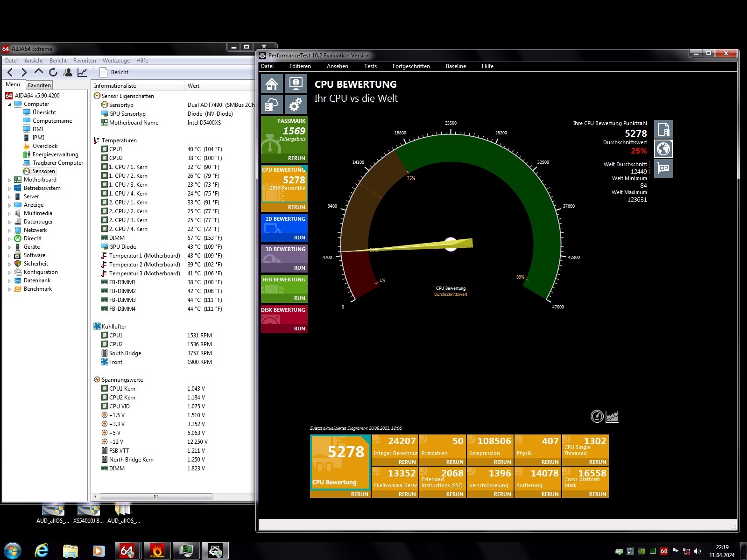Open PerformanceTest settings gears icon
Viewport: 747px width, 560px height.
point(296,105)
